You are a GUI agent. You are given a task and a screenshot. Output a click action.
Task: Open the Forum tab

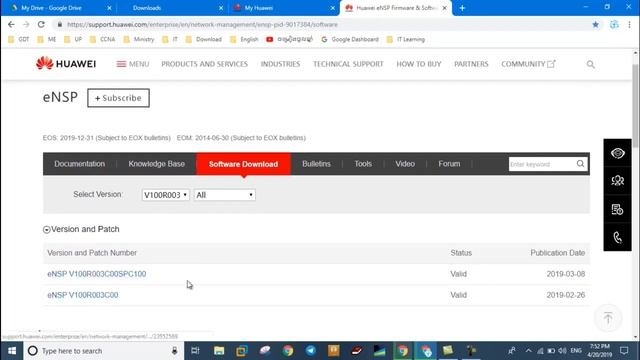pyautogui.click(x=449, y=164)
